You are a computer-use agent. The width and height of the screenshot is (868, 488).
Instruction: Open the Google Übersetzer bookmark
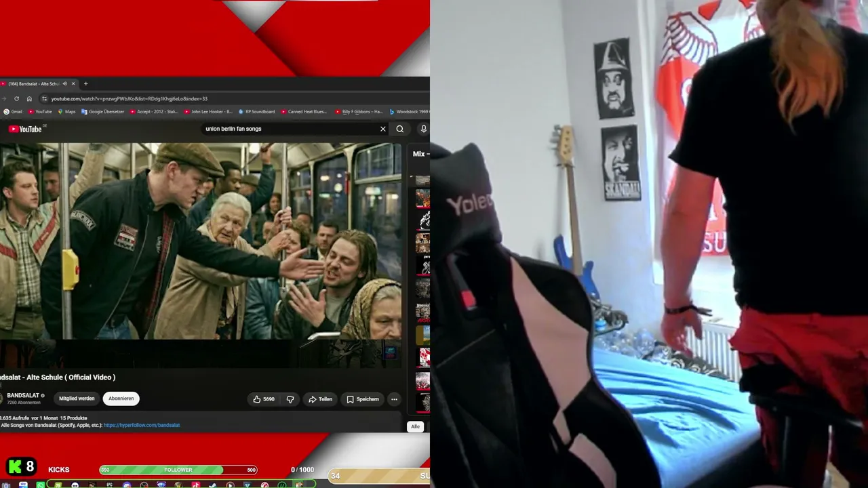click(102, 112)
